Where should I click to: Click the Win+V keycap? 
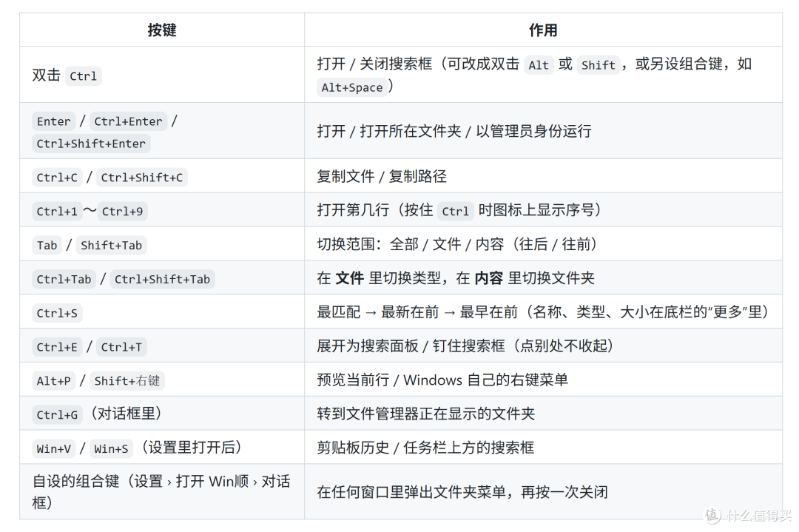point(53,448)
